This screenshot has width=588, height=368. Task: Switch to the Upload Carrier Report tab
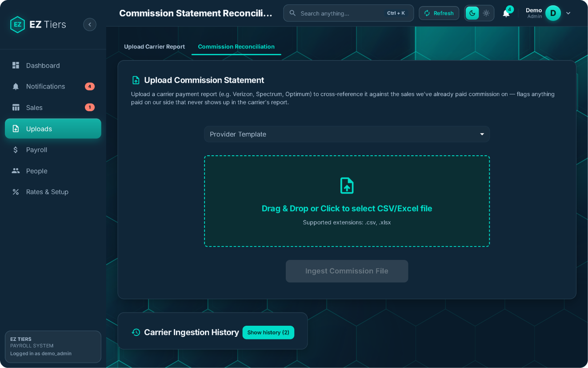pyautogui.click(x=154, y=47)
